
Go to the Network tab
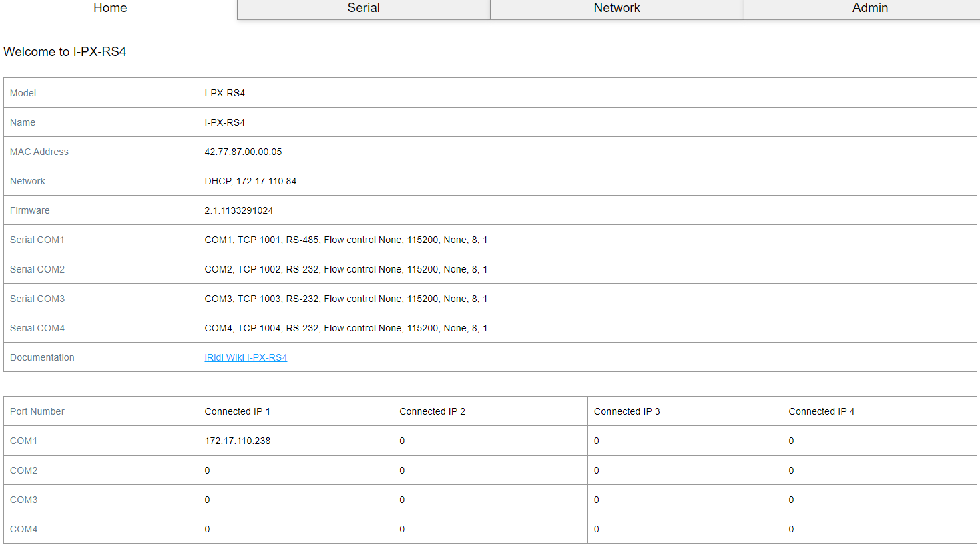pyautogui.click(x=616, y=8)
